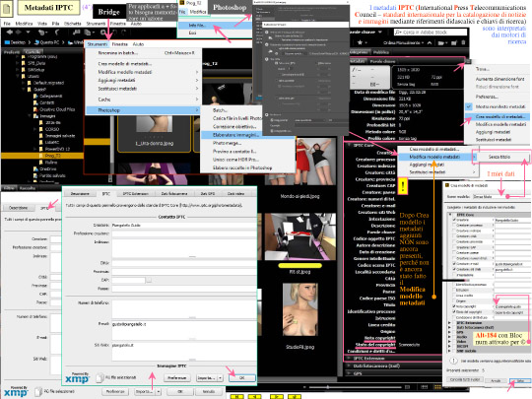The image size is (532, 399).
Task: Open the Metadata panel flyout menu icon
Action: click(468, 61)
